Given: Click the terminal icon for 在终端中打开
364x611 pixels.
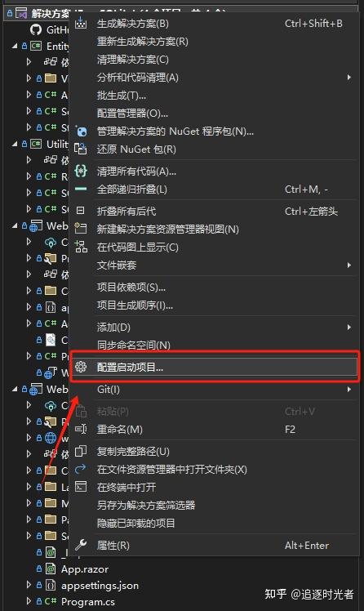Looking at the screenshot, I should [x=81, y=486].
